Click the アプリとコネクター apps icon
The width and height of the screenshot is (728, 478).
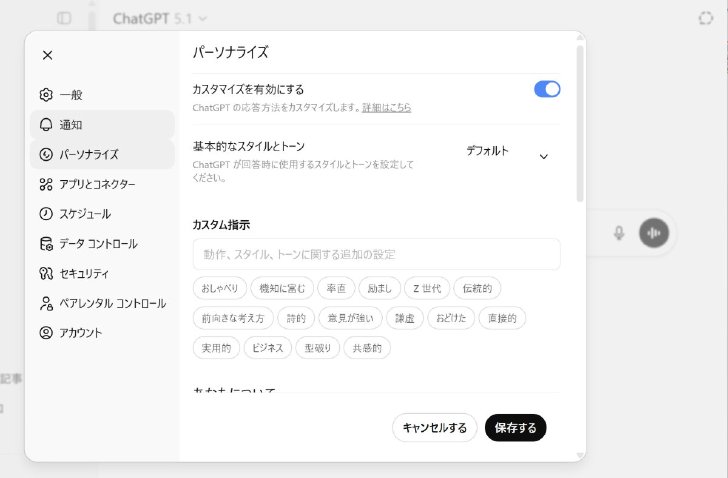[x=46, y=184]
